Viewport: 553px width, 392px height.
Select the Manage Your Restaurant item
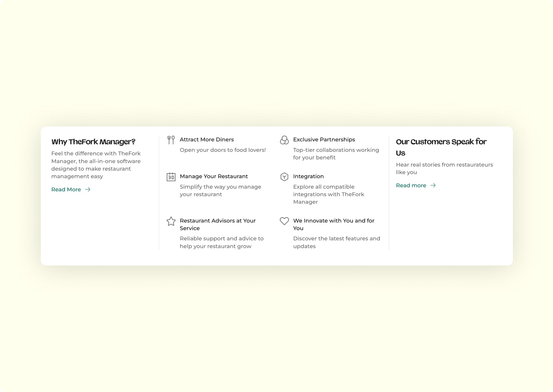tap(214, 176)
